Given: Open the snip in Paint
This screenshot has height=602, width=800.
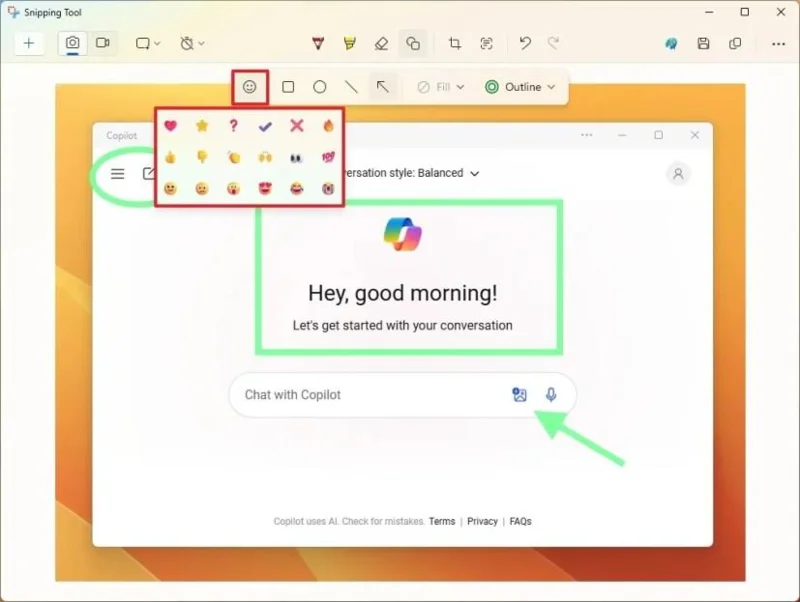Looking at the screenshot, I should pyautogui.click(x=671, y=44).
